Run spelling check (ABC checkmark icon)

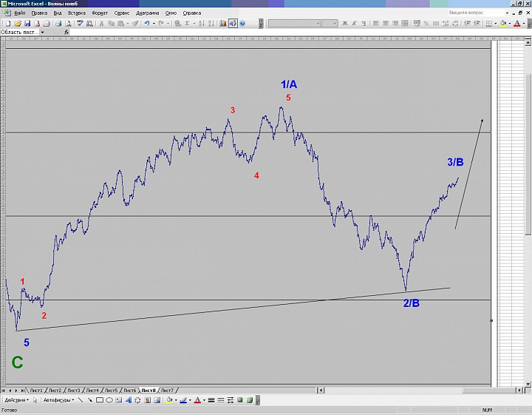coord(80,23)
